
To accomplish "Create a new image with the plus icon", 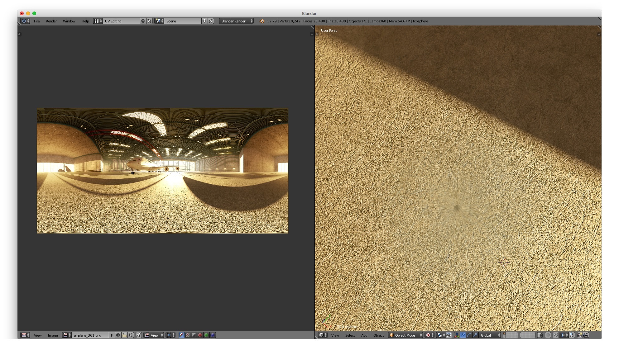I will coord(118,335).
